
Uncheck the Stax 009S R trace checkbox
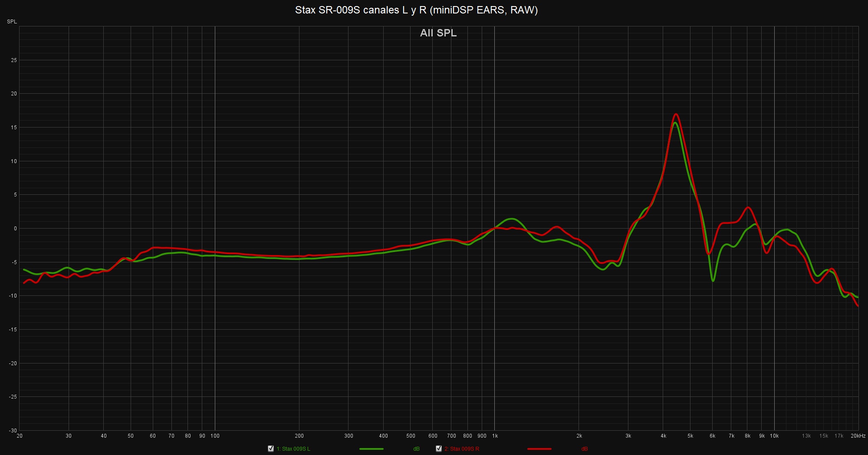[439, 448]
